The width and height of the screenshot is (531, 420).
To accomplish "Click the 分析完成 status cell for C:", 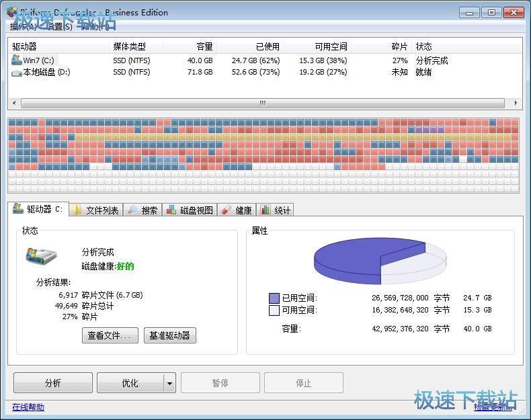I will tap(432, 60).
